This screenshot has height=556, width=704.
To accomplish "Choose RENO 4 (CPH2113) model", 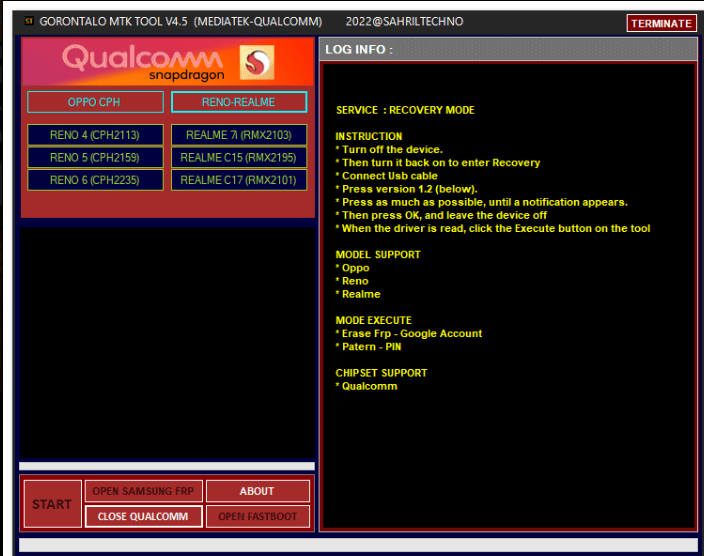I will point(95,135).
